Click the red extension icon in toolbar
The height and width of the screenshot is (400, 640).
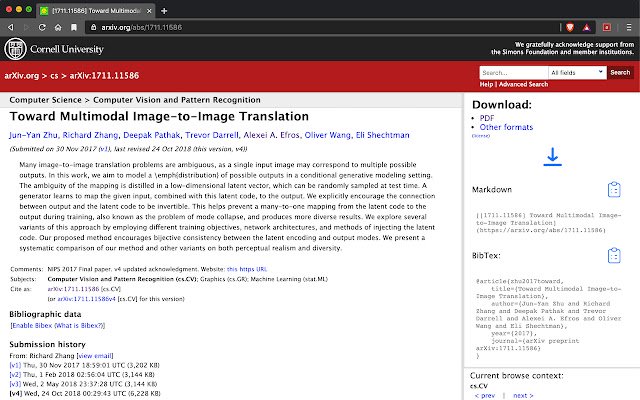607,27
